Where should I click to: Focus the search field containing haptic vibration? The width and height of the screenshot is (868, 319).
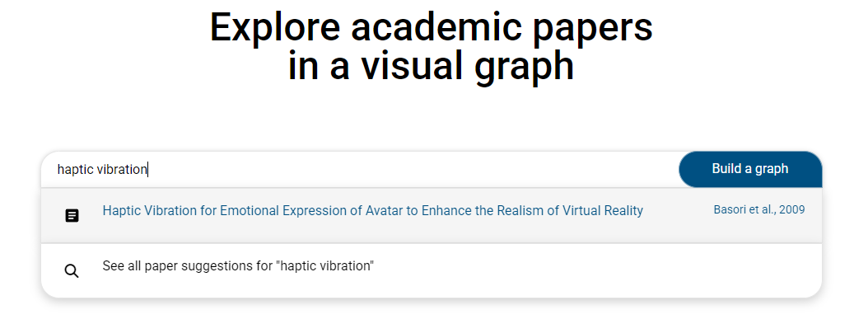pos(360,170)
